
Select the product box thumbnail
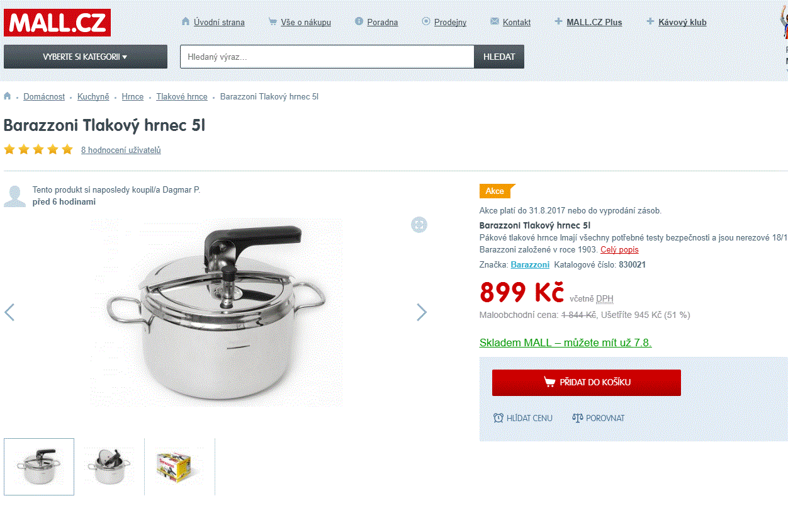[179, 467]
